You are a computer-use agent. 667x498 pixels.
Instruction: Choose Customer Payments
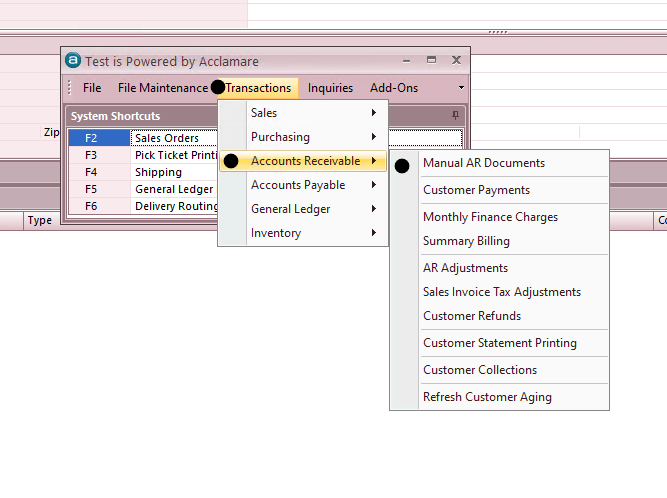point(477,190)
